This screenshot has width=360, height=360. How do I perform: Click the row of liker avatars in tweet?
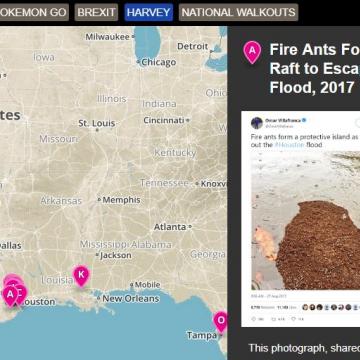[x=331, y=307]
